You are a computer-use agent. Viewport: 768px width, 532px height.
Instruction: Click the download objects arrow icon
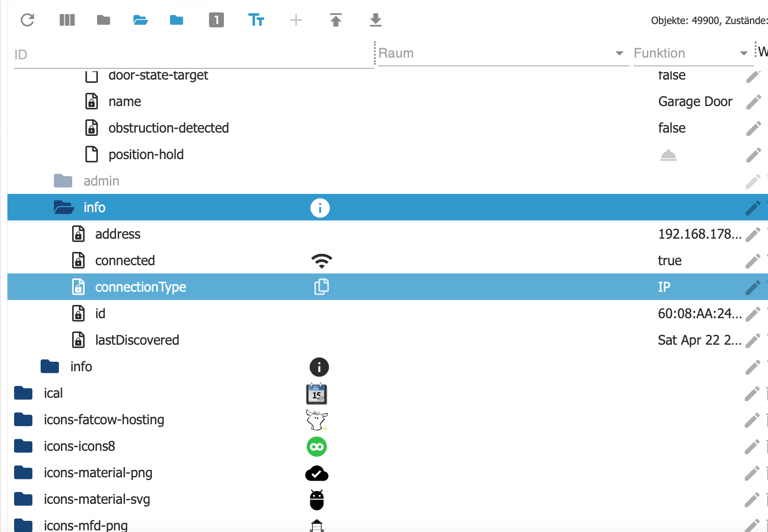376,20
